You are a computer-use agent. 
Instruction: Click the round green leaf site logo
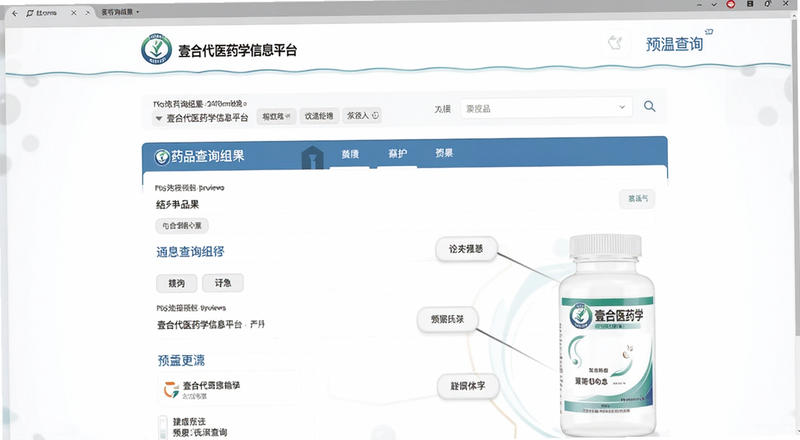point(156,49)
